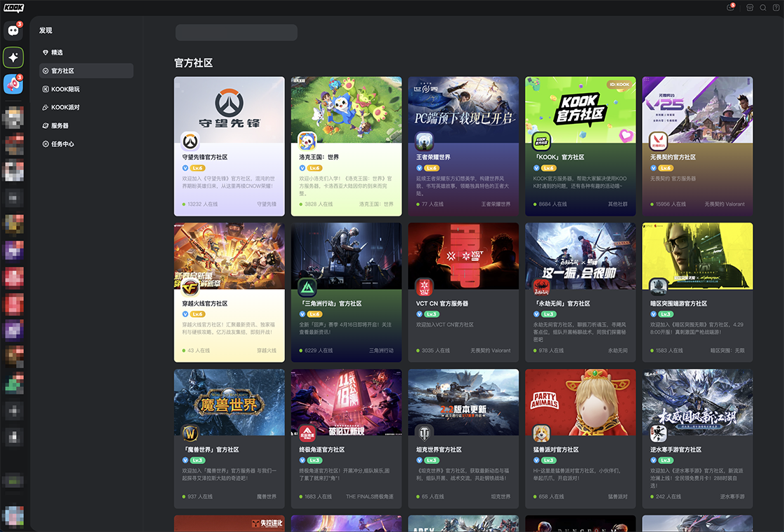The width and height of the screenshot is (784, 532).
Task: Click the red Valorant avatar on 无畏契约 card
Action: [658, 142]
